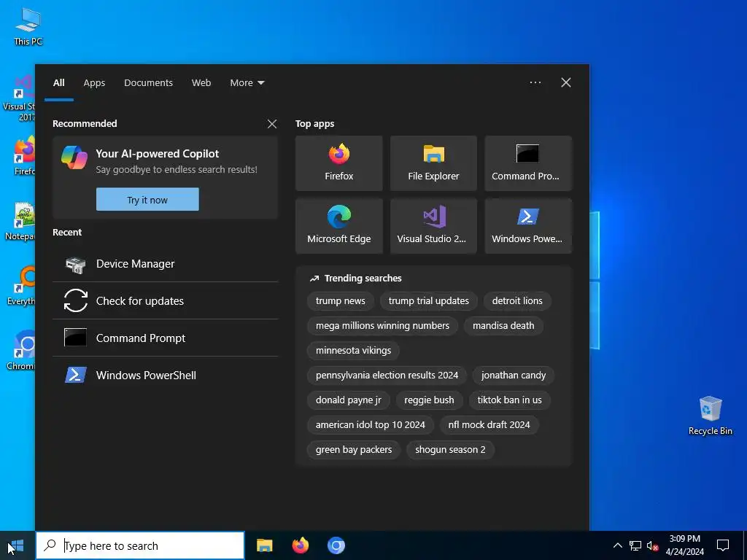Search trending topic detroit lions
Image resolution: width=747 pixels, height=560 pixels.
pos(517,301)
